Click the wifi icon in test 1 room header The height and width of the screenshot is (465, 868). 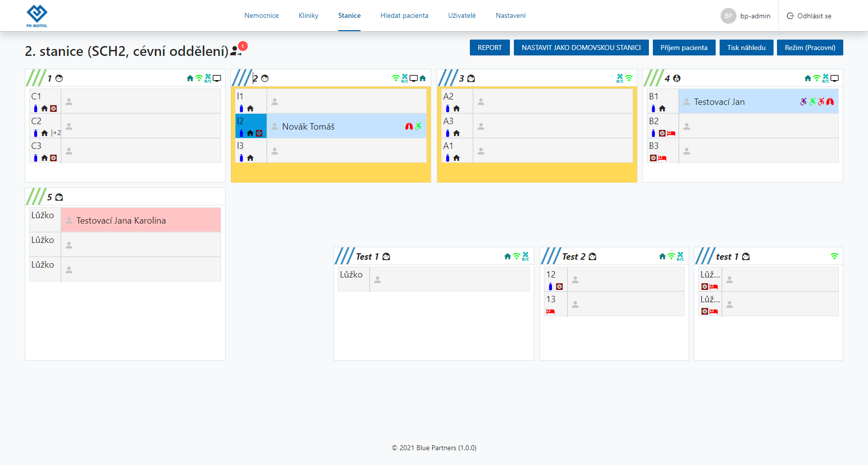[834, 256]
